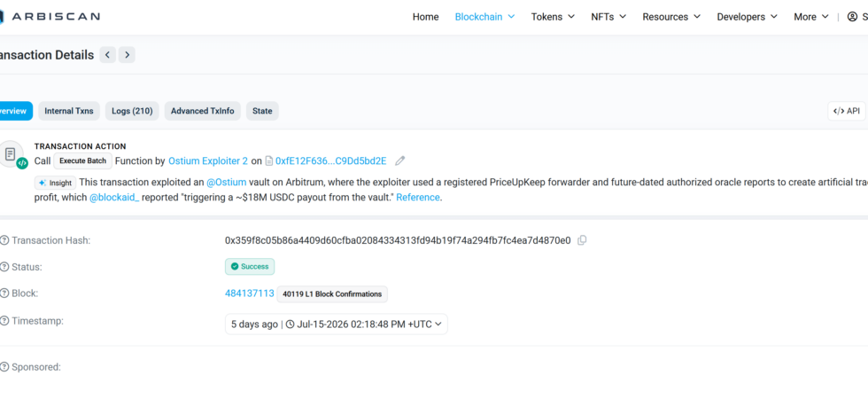868x399 pixels.
Task: Open the More dropdown
Action: click(x=811, y=17)
